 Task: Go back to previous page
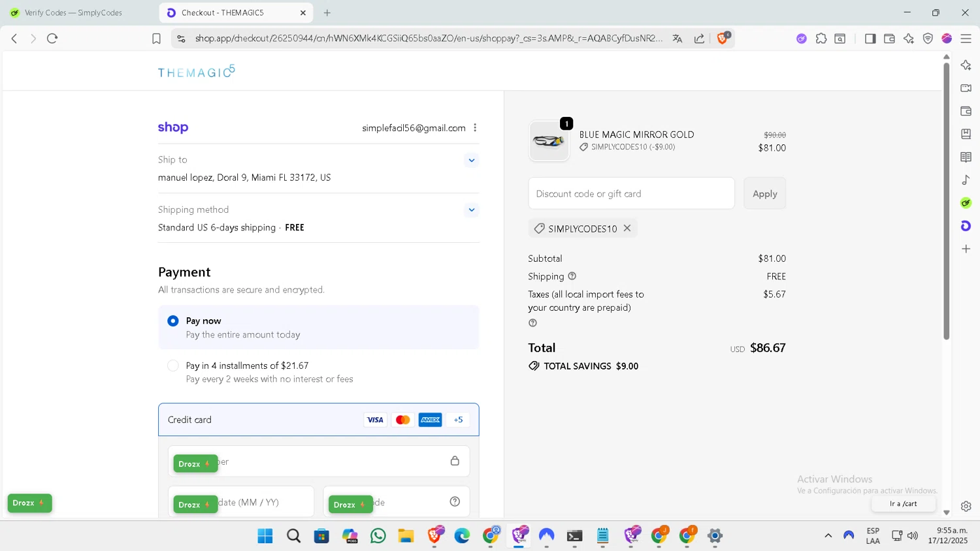pyautogui.click(x=14, y=39)
